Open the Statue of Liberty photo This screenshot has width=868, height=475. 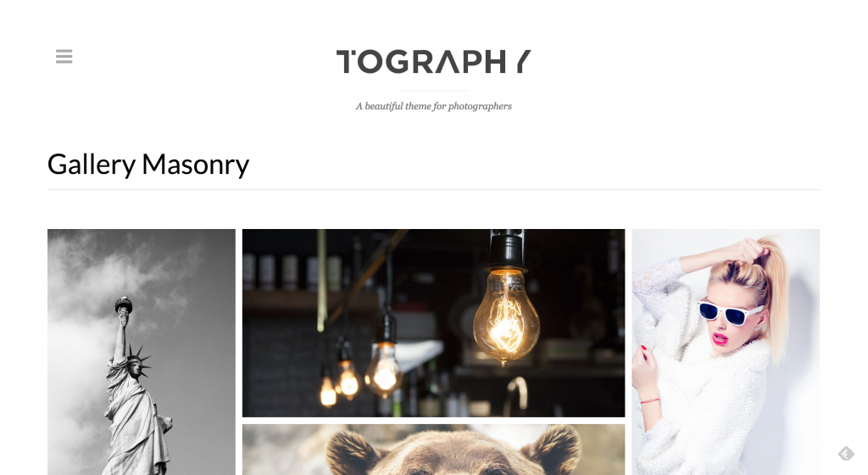pos(142,351)
